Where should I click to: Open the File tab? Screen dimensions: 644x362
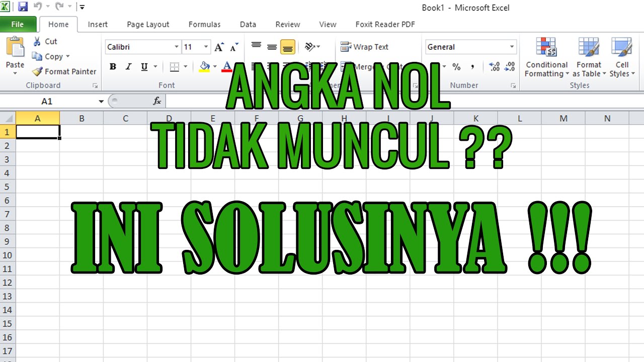click(x=18, y=24)
